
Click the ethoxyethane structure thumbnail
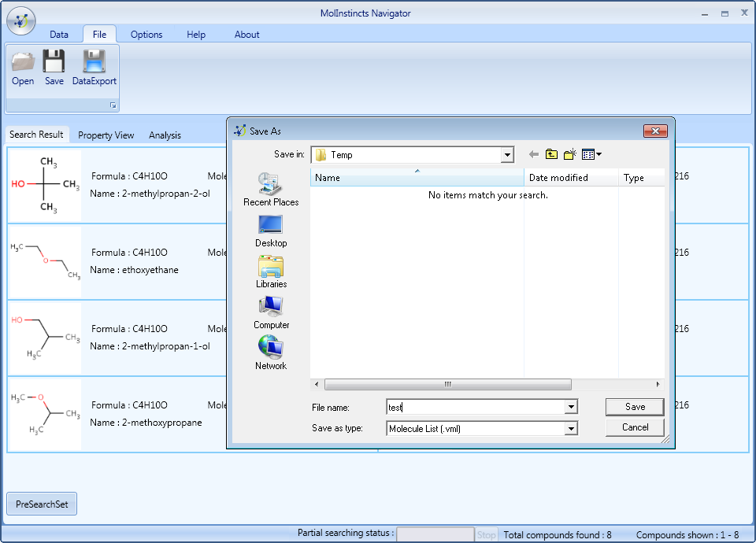45,262
